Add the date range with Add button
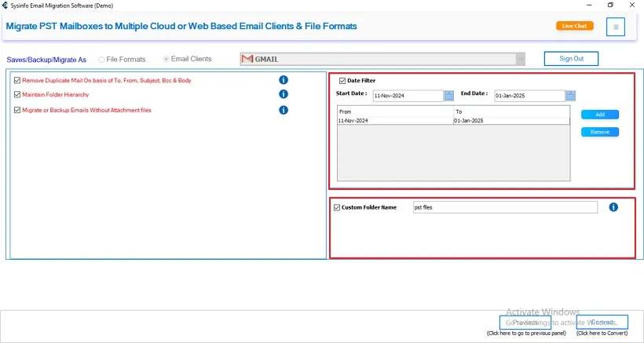The image size is (644, 343). click(600, 115)
